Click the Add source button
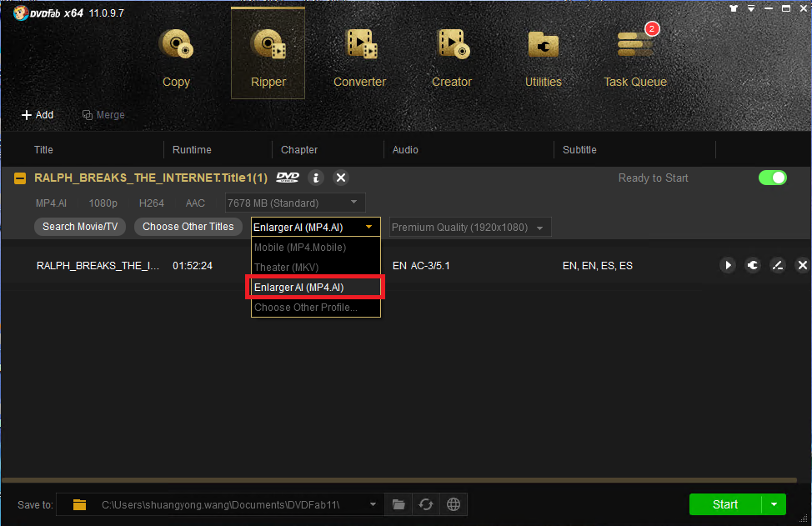This screenshot has width=812, height=526. pyautogui.click(x=38, y=115)
